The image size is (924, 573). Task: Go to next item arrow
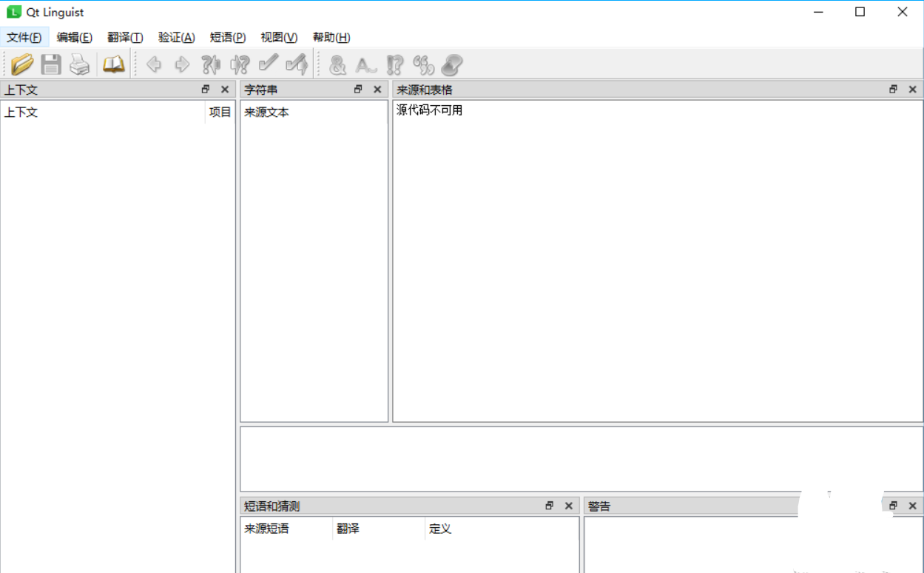tap(182, 65)
